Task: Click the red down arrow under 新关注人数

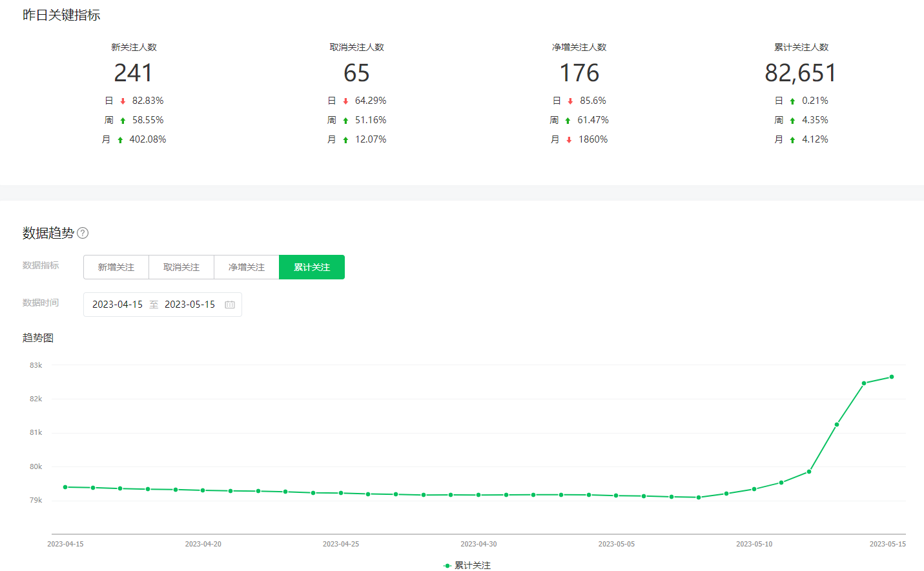Action: (123, 101)
